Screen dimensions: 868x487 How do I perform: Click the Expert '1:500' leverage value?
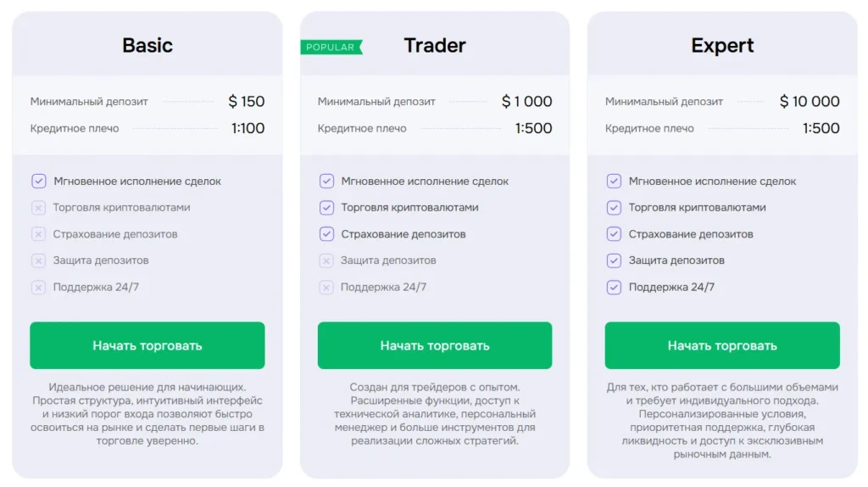click(821, 128)
